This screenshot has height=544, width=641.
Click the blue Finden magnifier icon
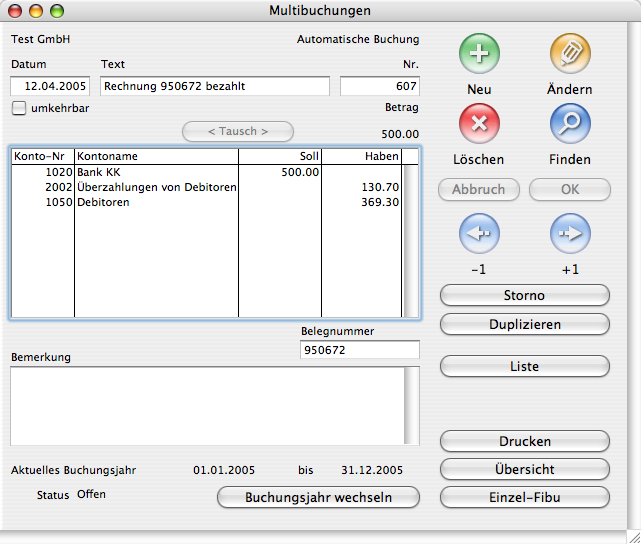(570, 124)
